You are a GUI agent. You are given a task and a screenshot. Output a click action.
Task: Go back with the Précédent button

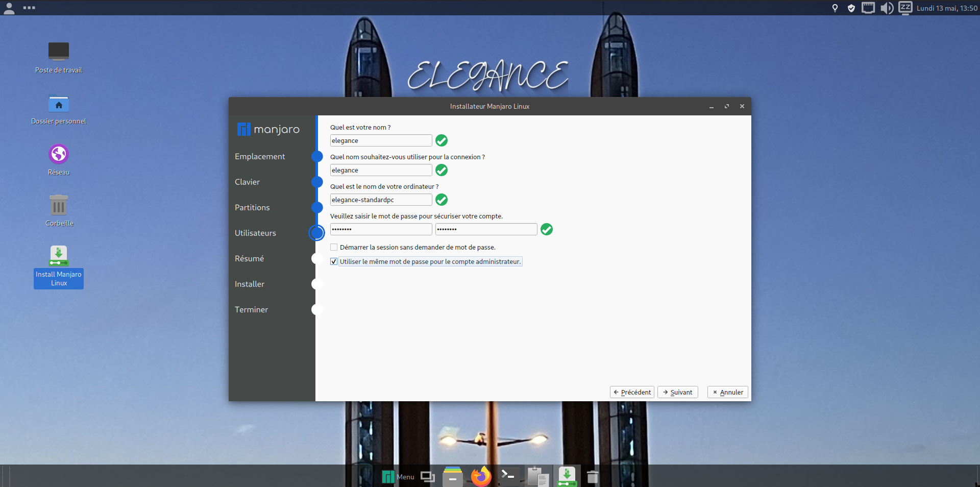tap(632, 392)
